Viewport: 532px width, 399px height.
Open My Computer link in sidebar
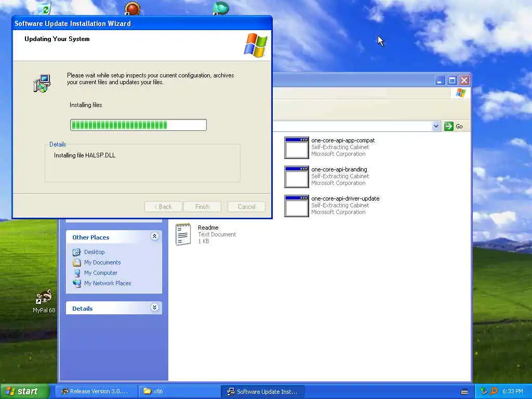coord(101,273)
